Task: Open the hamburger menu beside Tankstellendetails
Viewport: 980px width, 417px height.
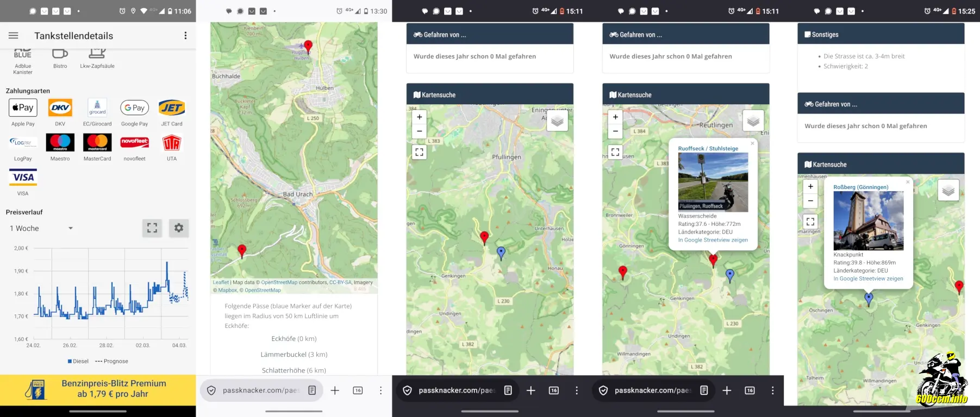Action: pyautogui.click(x=14, y=36)
